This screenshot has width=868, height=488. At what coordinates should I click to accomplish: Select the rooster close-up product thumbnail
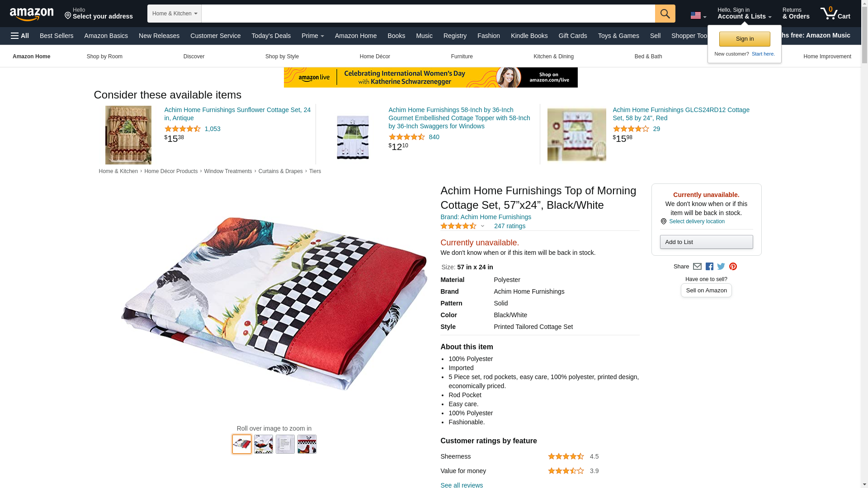tap(307, 444)
